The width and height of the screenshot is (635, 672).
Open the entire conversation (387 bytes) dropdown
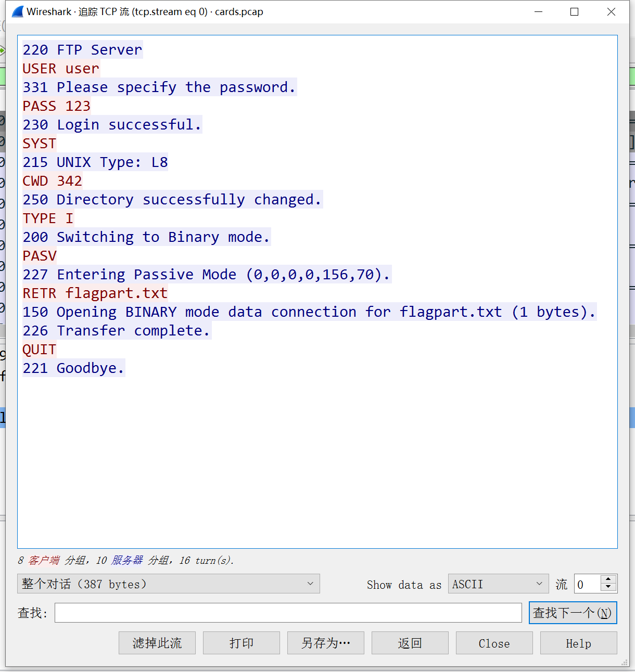coord(169,584)
